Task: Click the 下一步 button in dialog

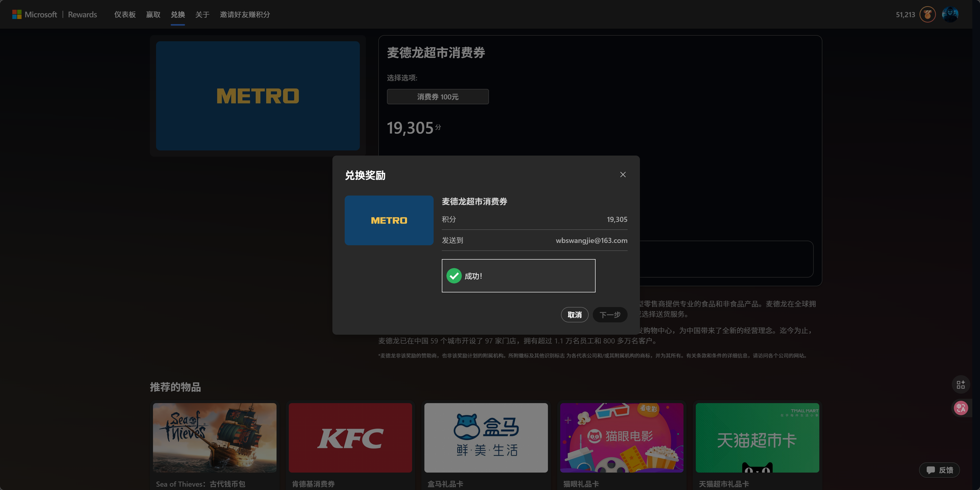Action: pyautogui.click(x=610, y=315)
